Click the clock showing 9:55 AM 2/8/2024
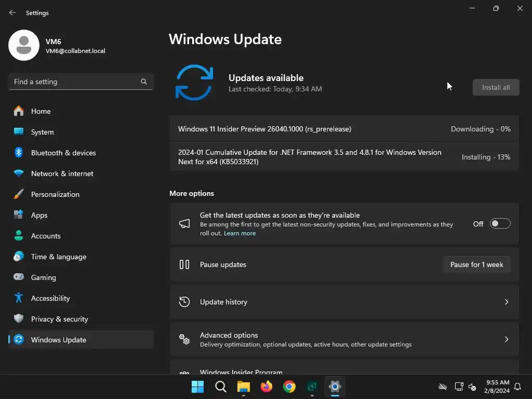Image resolution: width=532 pixels, height=399 pixels. pos(497,387)
